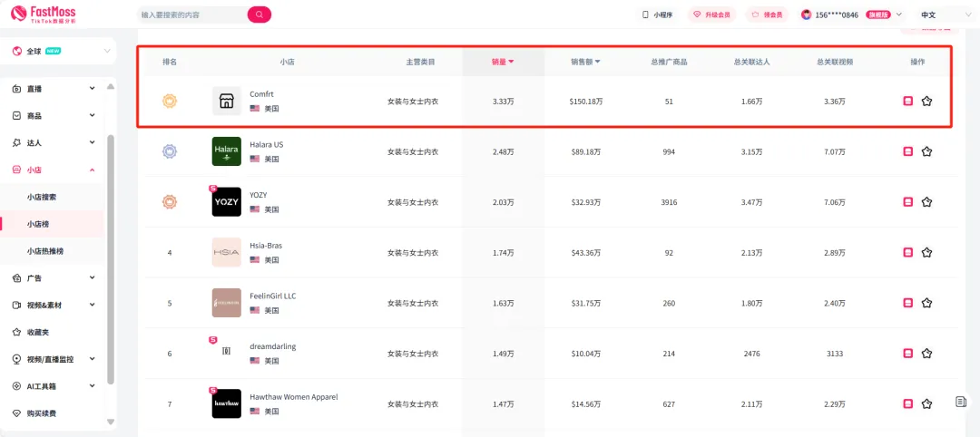The image size is (980, 437).
Task: Open the account dropdown arrow
Action: [x=898, y=15]
